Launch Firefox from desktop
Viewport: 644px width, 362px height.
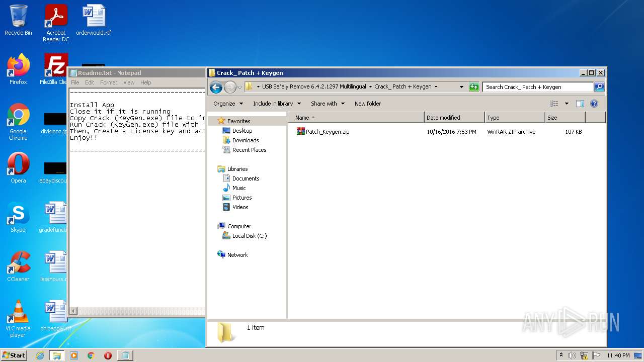(x=18, y=69)
